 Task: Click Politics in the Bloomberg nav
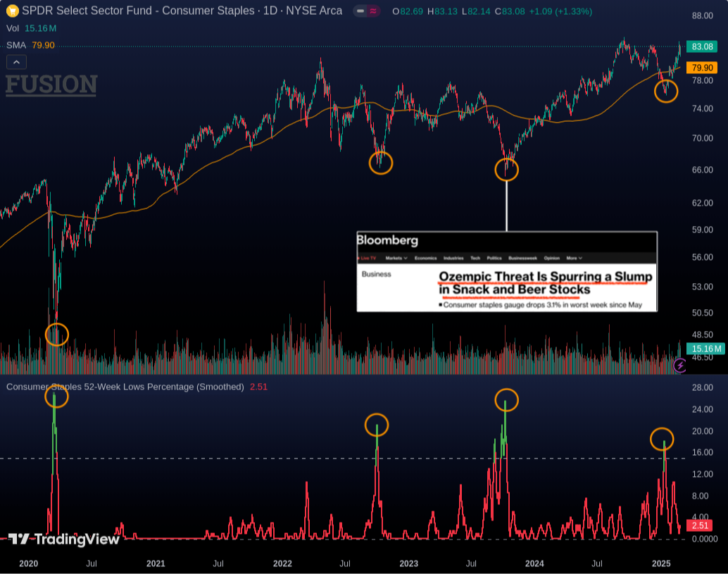pos(494,258)
